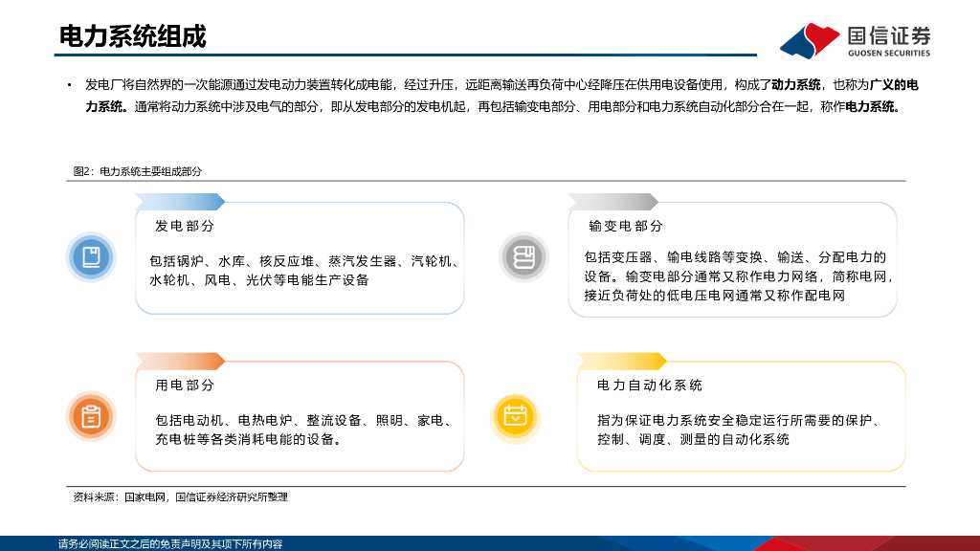Screen dimensions: 980x551
Task: Click the line 水轮机、风电、光伏等电能生产设备
Action: click(x=258, y=280)
